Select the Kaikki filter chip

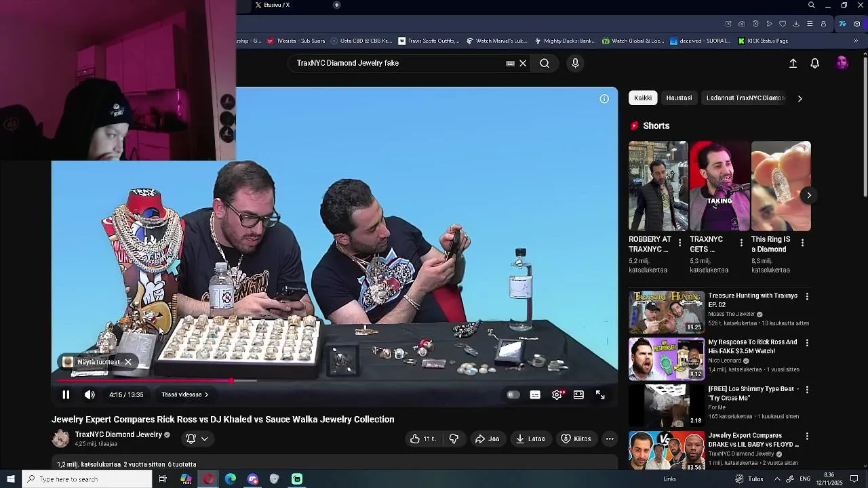643,98
